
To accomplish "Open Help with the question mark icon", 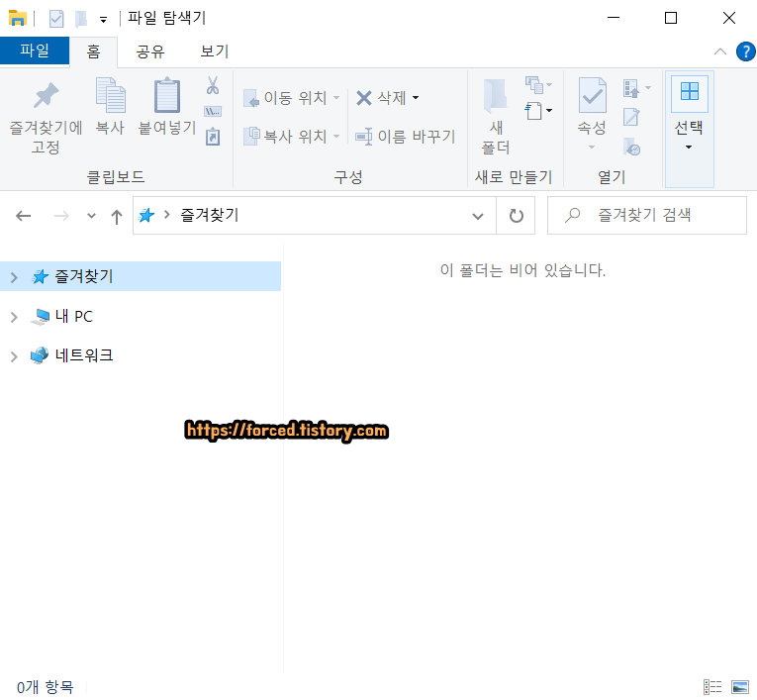I will 745,51.
